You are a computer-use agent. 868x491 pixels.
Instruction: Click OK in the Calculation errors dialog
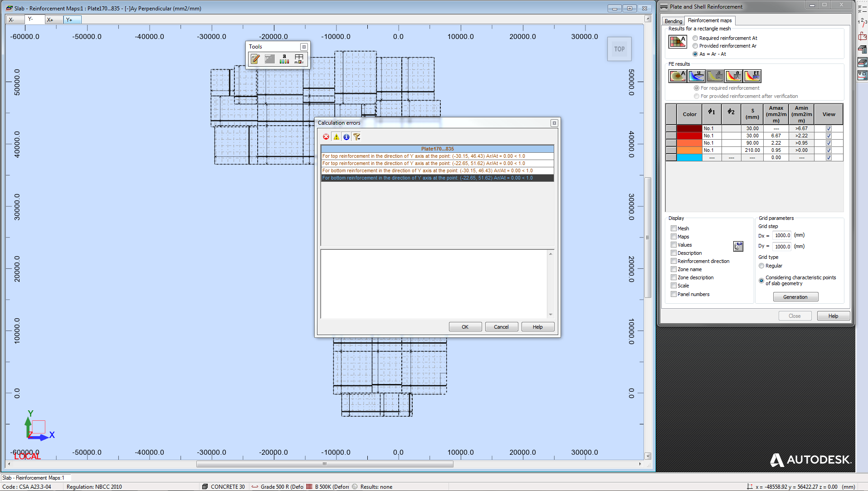[465, 326]
